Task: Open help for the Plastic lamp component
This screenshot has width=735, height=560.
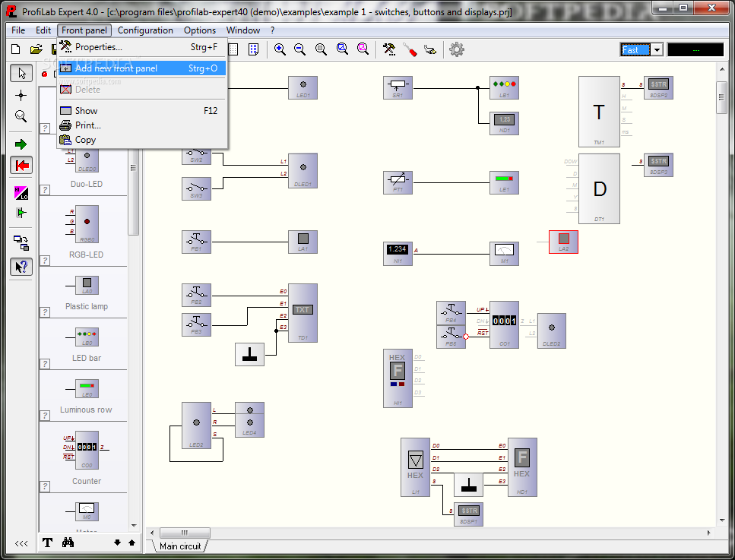Action: click(x=45, y=312)
